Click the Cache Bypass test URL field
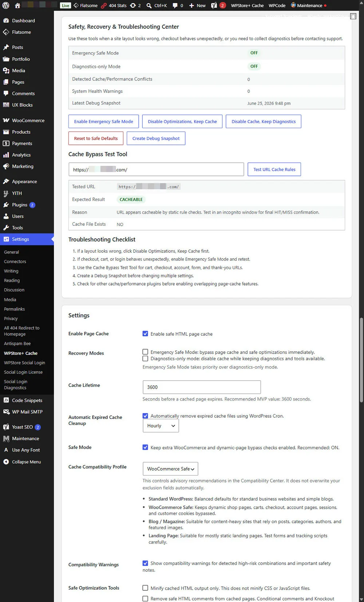Screen dimensions: 364x602 tap(156, 169)
